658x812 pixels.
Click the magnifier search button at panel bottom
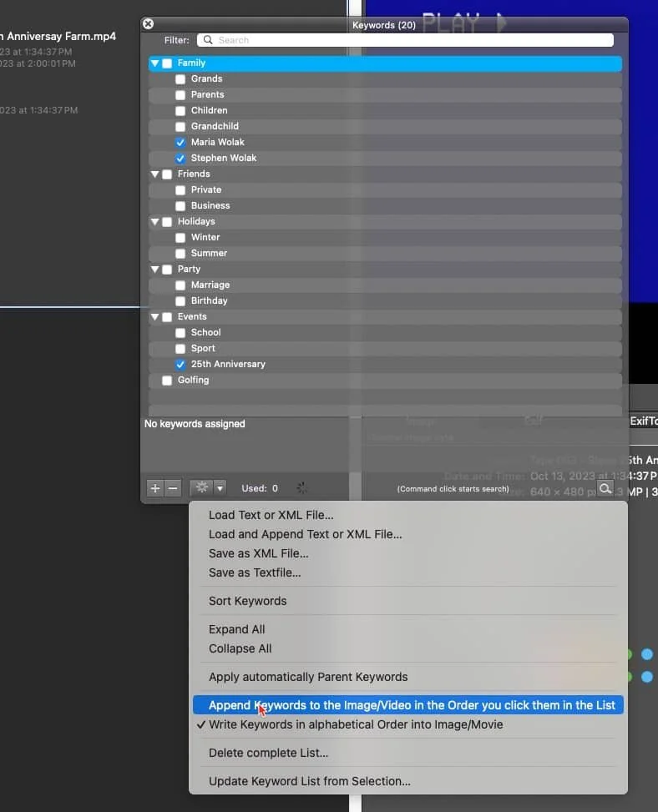(605, 488)
